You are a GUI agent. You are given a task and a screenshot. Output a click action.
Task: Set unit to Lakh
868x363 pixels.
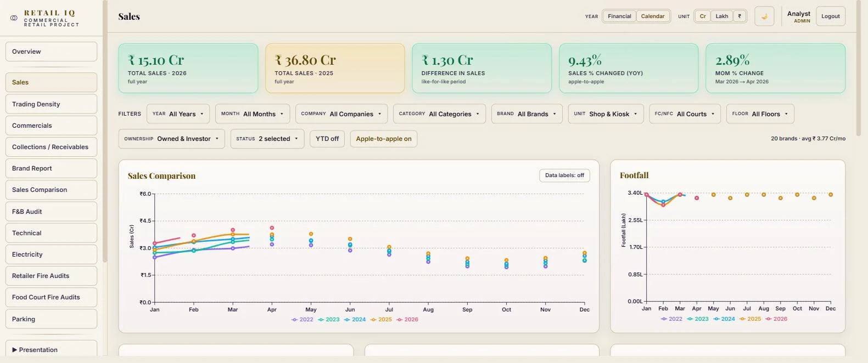click(722, 16)
